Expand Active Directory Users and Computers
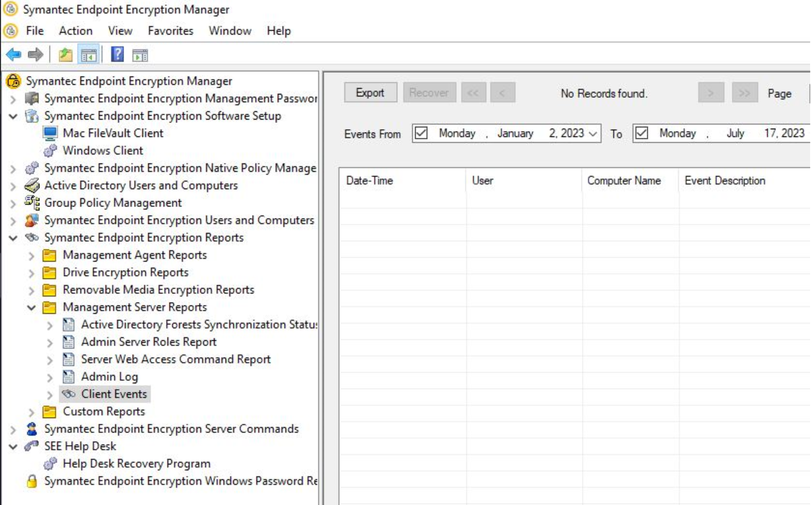Screen dimensions: 812x505 (x=13, y=186)
